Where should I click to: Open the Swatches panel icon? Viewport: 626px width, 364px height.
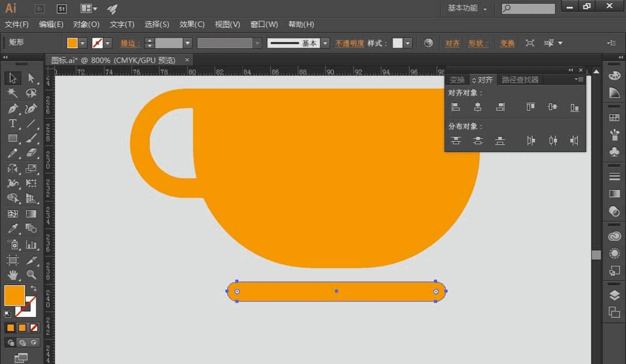point(614,118)
